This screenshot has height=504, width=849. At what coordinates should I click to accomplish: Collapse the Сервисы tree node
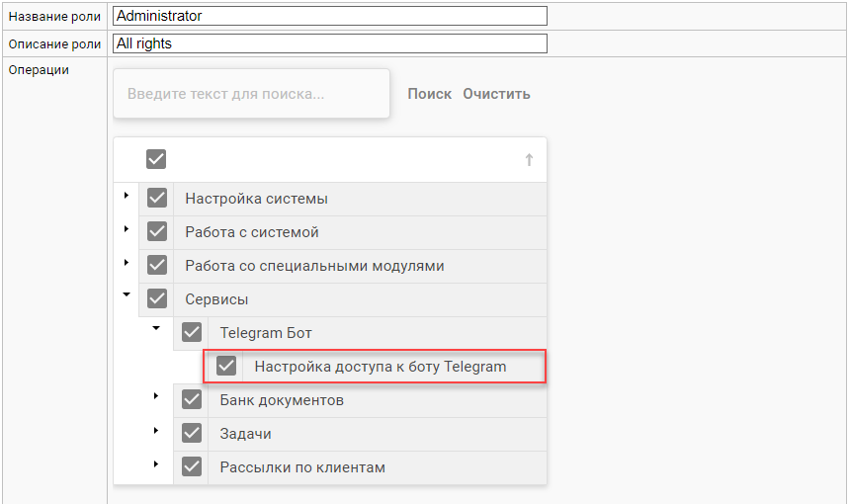(x=126, y=294)
